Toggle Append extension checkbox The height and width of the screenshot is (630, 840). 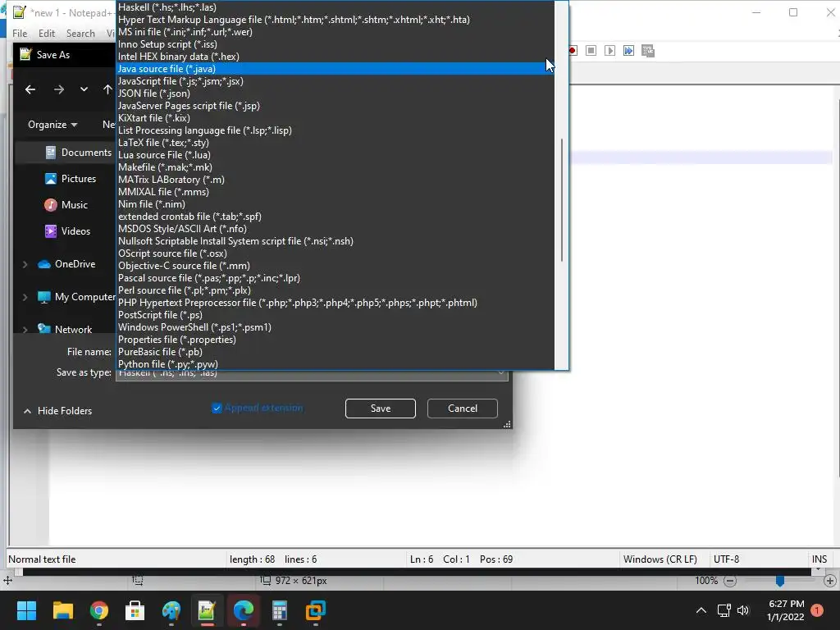(217, 409)
